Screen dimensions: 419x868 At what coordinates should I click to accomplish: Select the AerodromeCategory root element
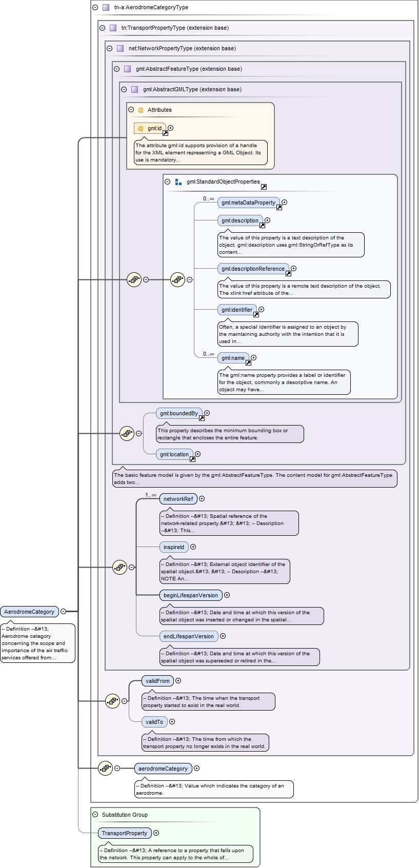point(29,612)
